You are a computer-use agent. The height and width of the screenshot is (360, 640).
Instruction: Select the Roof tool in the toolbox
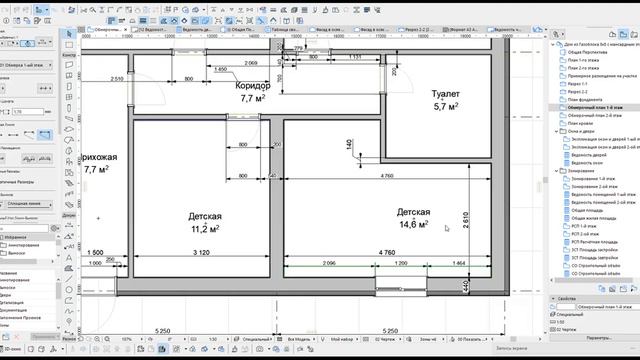click(x=69, y=140)
